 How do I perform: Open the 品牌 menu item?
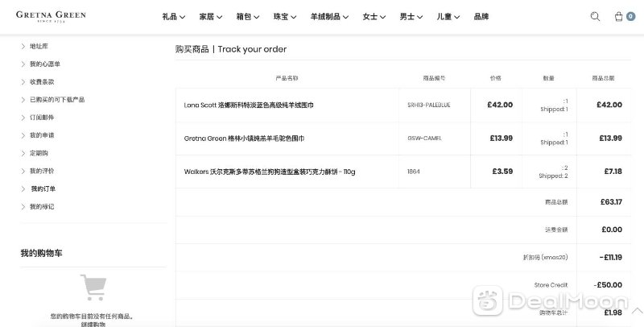pos(481,16)
